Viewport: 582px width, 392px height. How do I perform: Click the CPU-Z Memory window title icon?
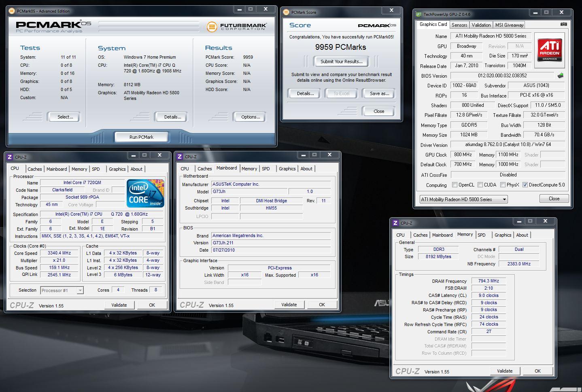pos(395,223)
